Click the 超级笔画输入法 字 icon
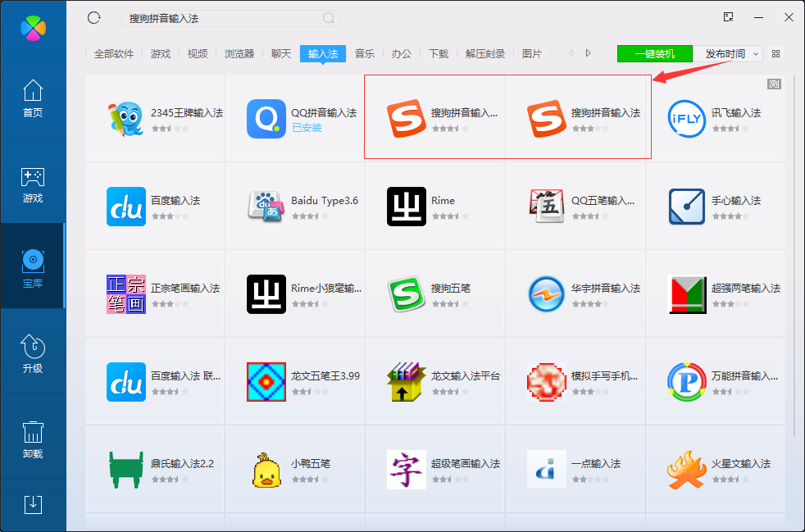 (406, 470)
